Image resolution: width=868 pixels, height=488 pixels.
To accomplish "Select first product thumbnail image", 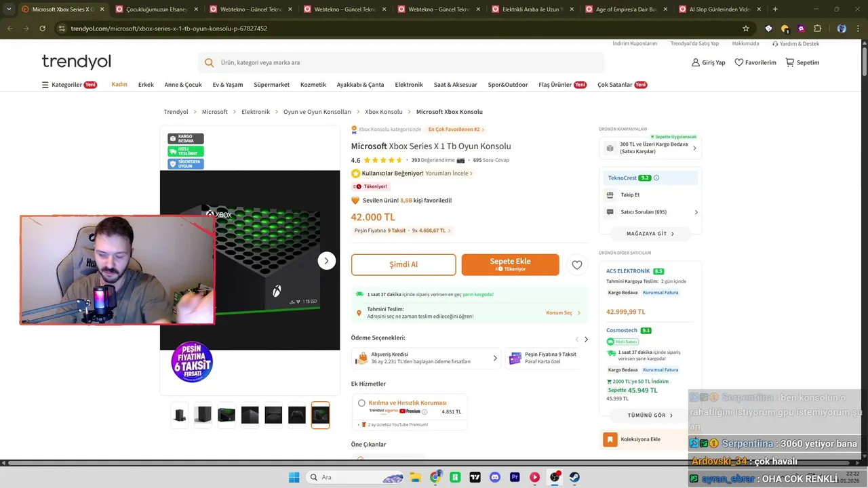I will [180, 415].
